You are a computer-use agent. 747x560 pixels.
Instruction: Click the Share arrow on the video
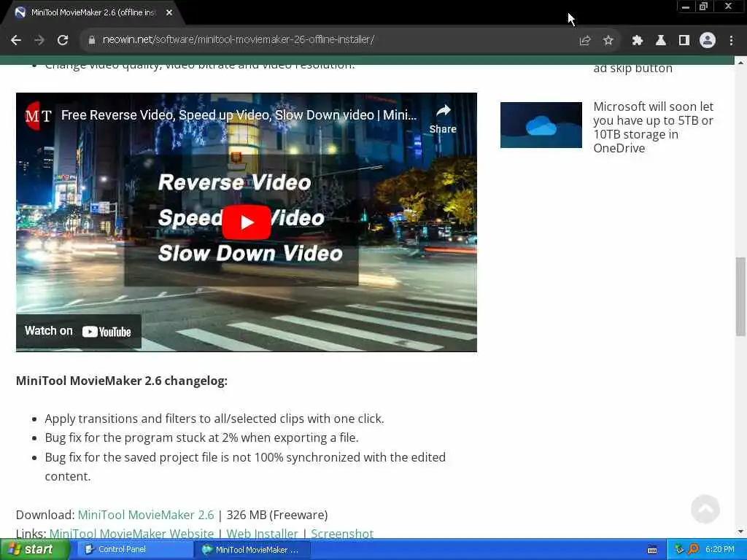(x=443, y=119)
